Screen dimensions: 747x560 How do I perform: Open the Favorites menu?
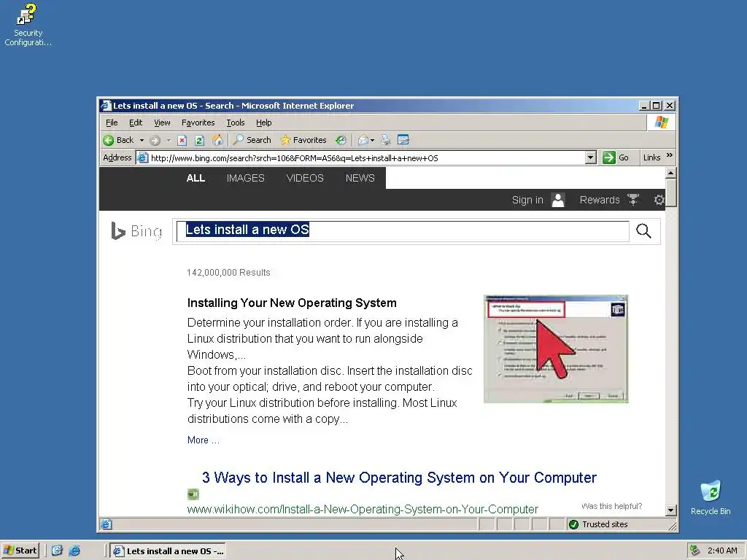198,122
